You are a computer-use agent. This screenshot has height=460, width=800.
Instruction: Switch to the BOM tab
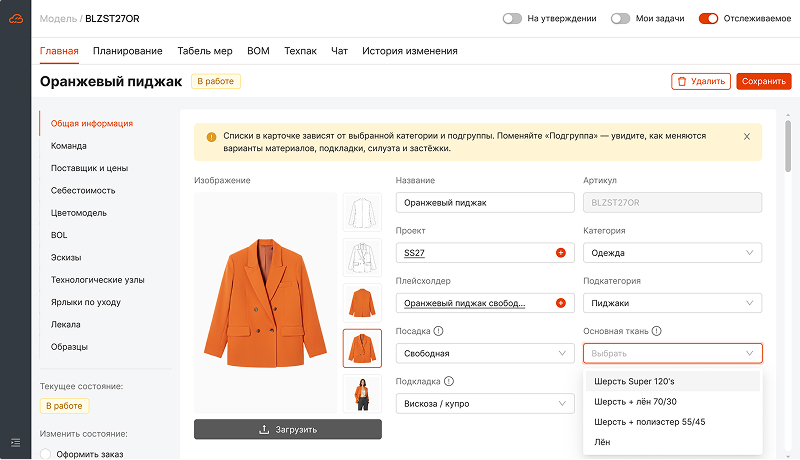tap(258, 51)
